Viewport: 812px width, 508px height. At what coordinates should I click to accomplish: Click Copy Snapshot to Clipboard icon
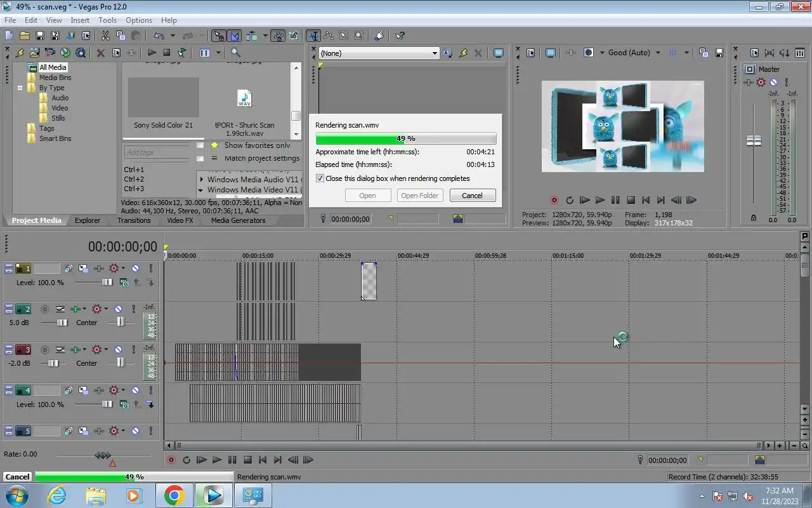704,53
